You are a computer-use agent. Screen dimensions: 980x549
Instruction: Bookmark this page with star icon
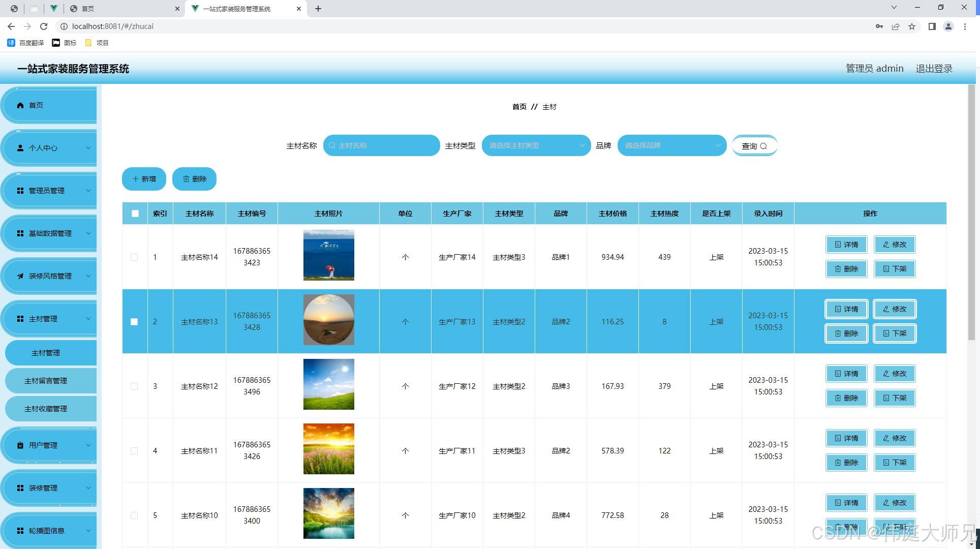(x=912, y=26)
